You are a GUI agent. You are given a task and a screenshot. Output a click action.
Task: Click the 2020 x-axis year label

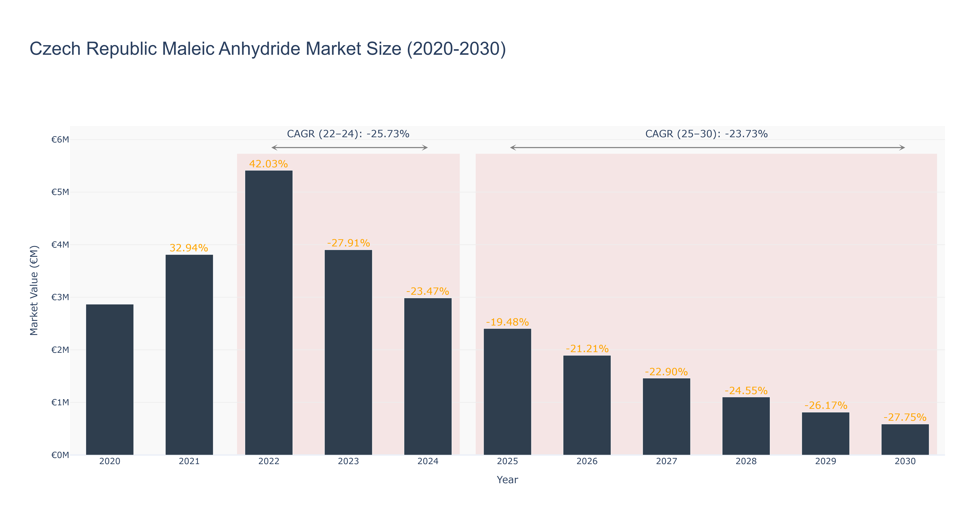click(110, 461)
